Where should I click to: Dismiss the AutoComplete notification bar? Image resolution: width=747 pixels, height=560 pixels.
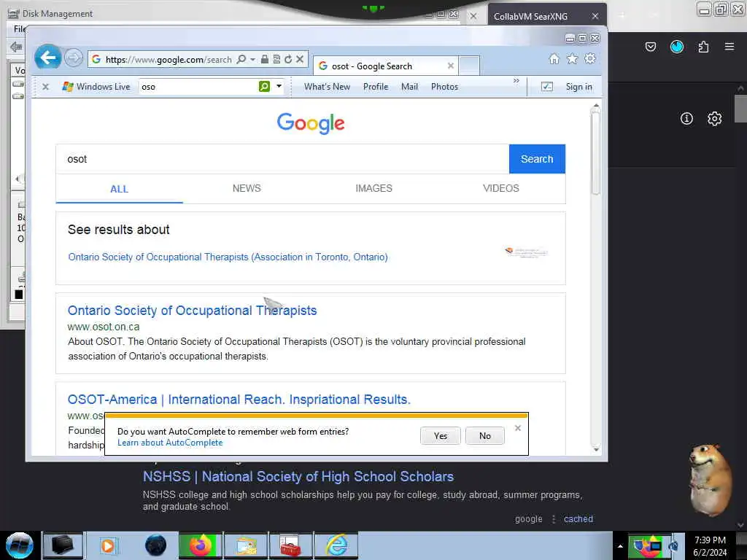click(518, 428)
